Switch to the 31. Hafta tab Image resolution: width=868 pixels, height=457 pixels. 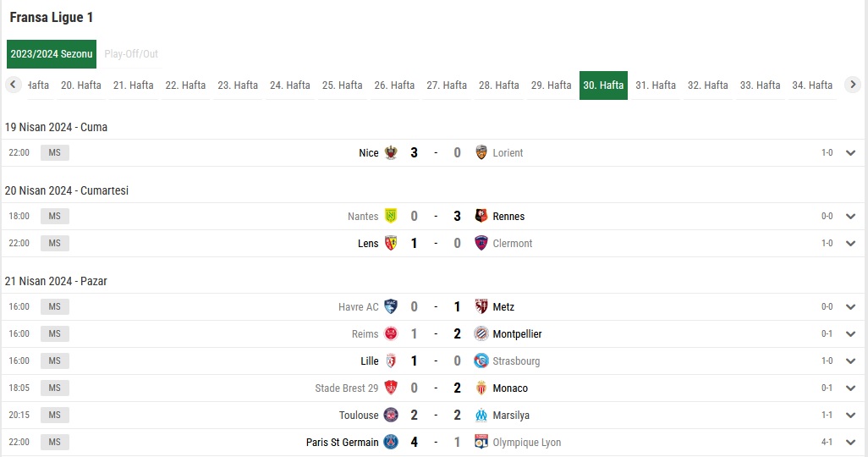click(x=656, y=85)
